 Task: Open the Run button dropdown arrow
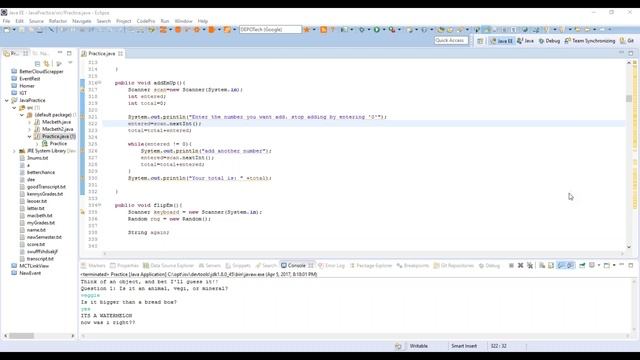click(x=384, y=29)
